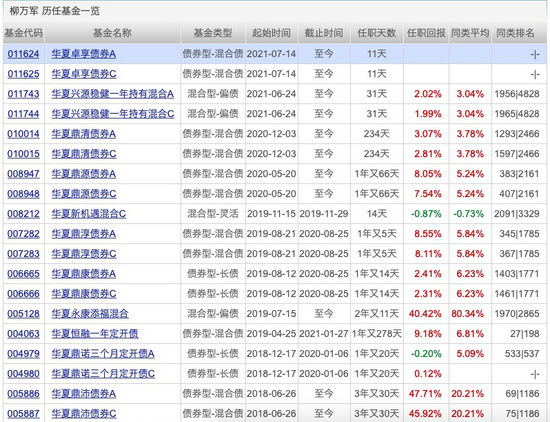Open fund code link 006666
This screenshot has width=550, height=422.
(23, 294)
